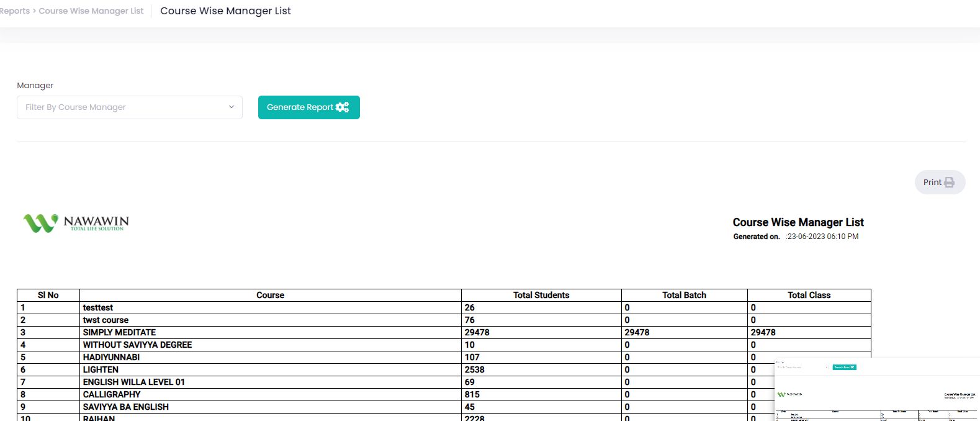Click the ENGLISH WILLA LEVEL 01 cell
The width and height of the screenshot is (980, 421).
pos(133,383)
